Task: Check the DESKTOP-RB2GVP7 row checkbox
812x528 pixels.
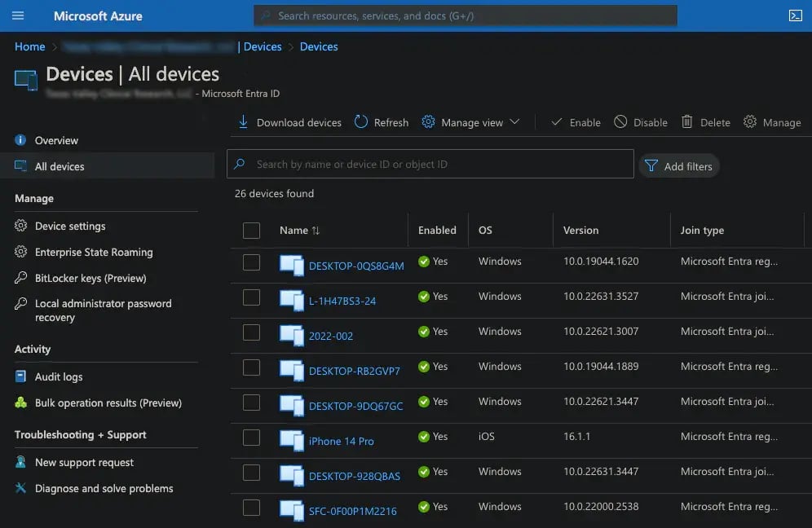Action: coord(252,367)
